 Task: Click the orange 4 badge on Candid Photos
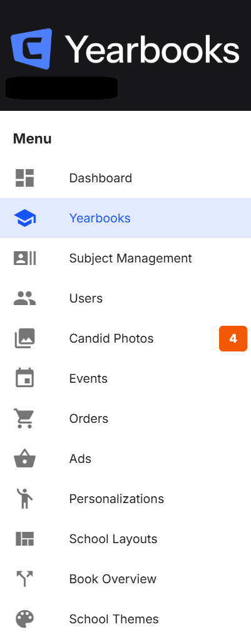click(x=233, y=338)
